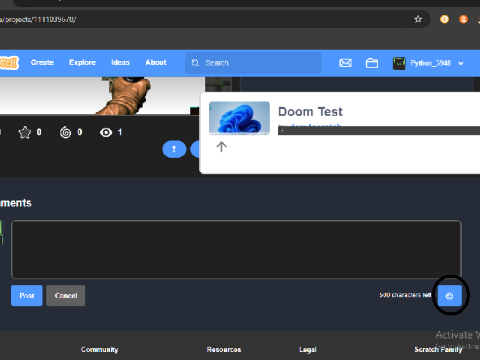Click the views eye icon

pos(106,132)
